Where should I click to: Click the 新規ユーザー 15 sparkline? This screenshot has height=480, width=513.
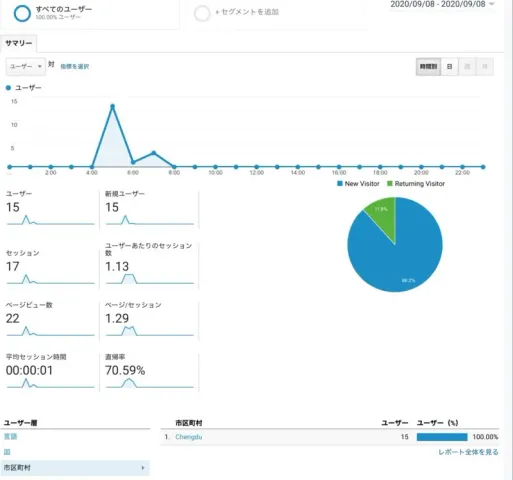[x=150, y=220]
